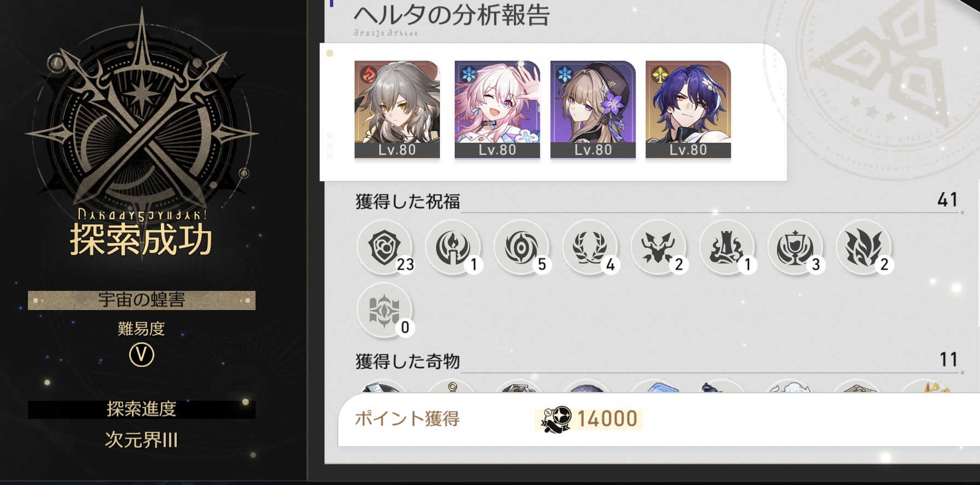Click the Preservation blessing icon with count 23
This screenshot has height=485, width=980.
pos(385,247)
